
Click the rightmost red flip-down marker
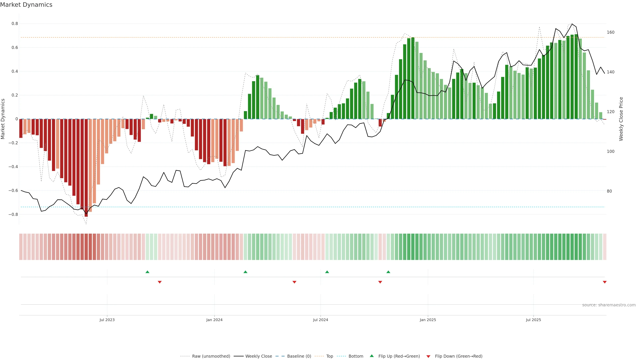click(604, 282)
